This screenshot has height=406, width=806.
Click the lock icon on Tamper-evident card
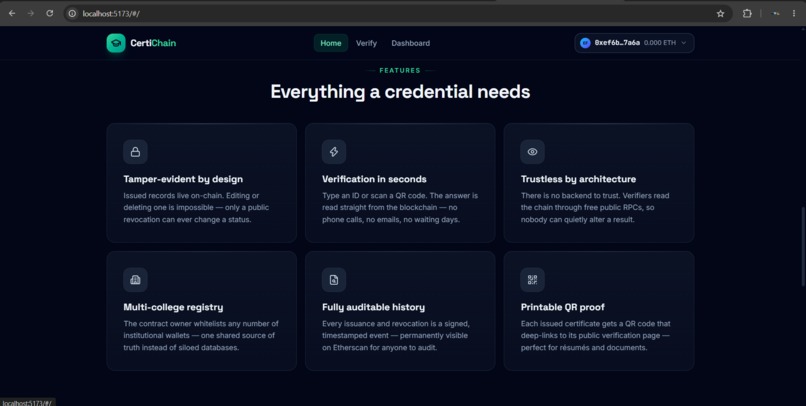tap(135, 152)
